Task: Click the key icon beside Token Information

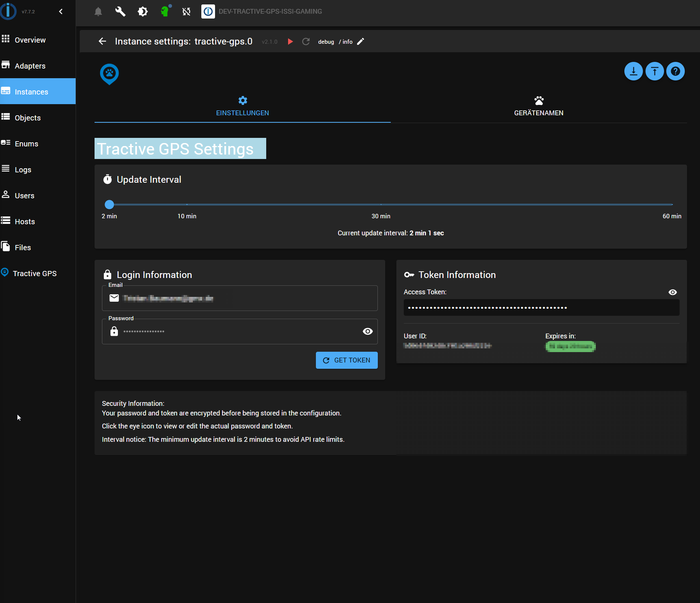Action: point(409,275)
